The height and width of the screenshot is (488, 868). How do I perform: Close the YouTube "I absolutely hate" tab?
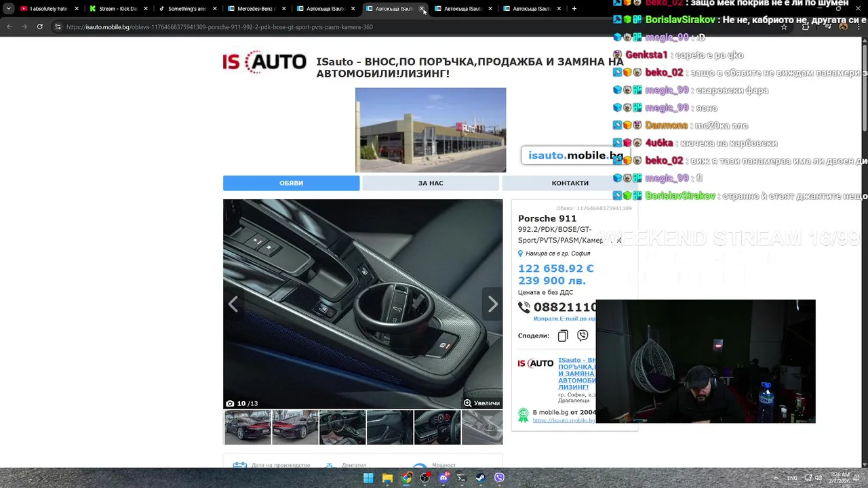tap(76, 9)
